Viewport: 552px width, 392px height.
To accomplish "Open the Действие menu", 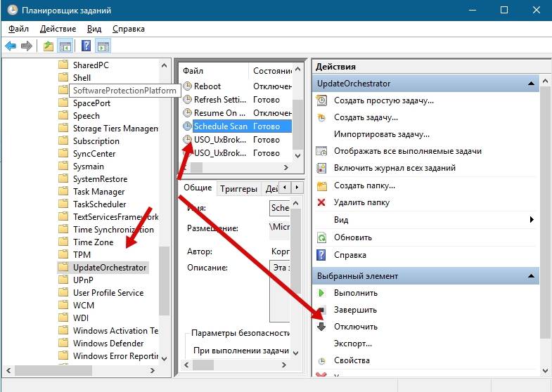I will 58,29.
